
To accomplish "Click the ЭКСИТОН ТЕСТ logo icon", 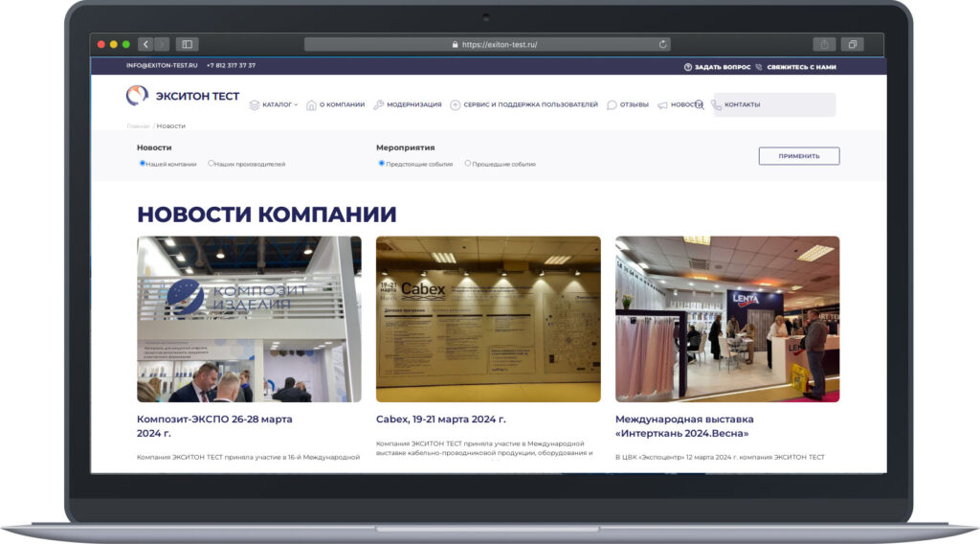I will (x=137, y=95).
